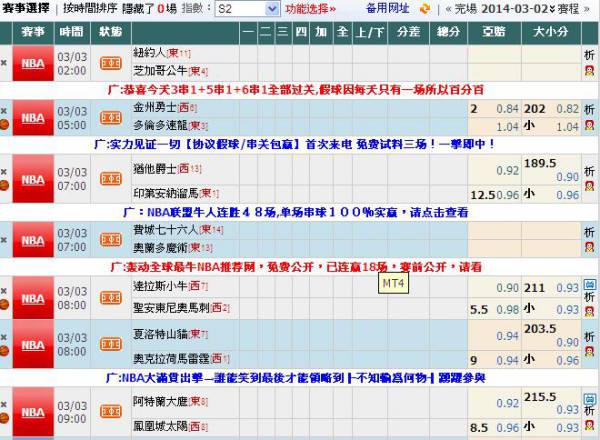Click basketball icon on 夏洛特山貓 row
Image resolution: width=600 pixels, height=440 pixels.
click(x=4, y=351)
